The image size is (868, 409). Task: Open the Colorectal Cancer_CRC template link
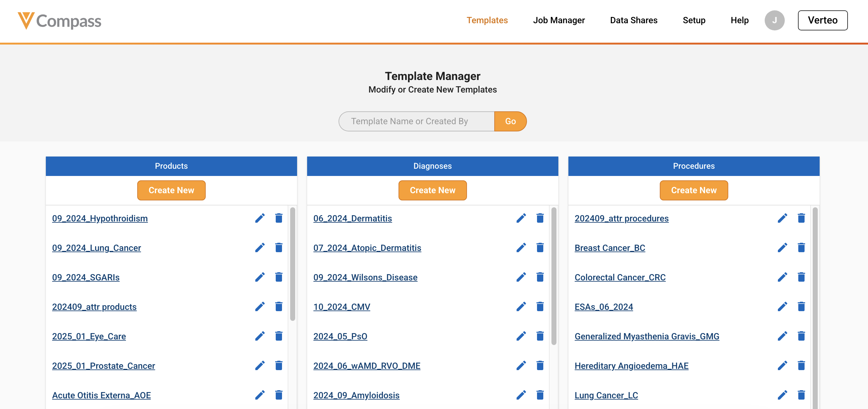pos(620,277)
